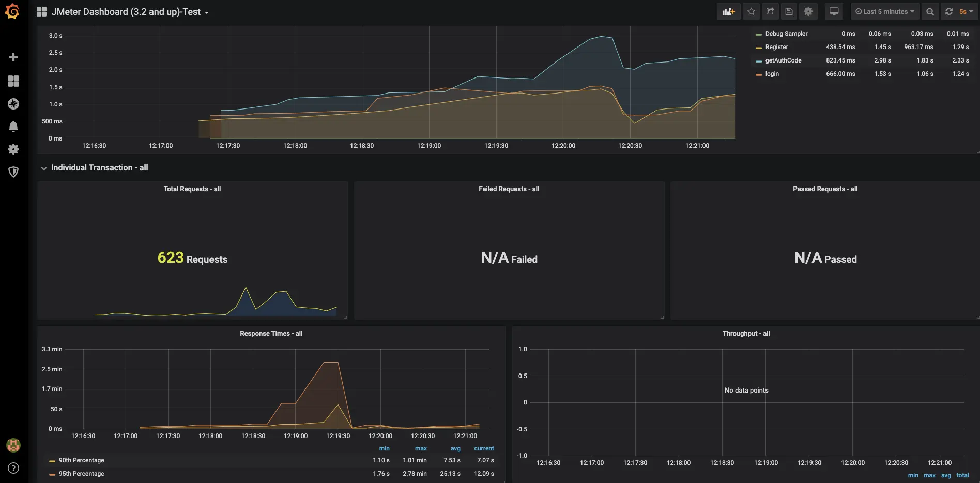
Task: Open the Total Requests - all panel menu
Action: click(192, 189)
